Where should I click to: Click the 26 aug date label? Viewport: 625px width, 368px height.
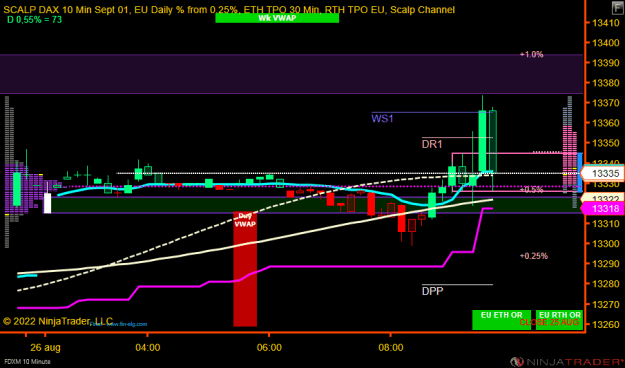(x=45, y=348)
